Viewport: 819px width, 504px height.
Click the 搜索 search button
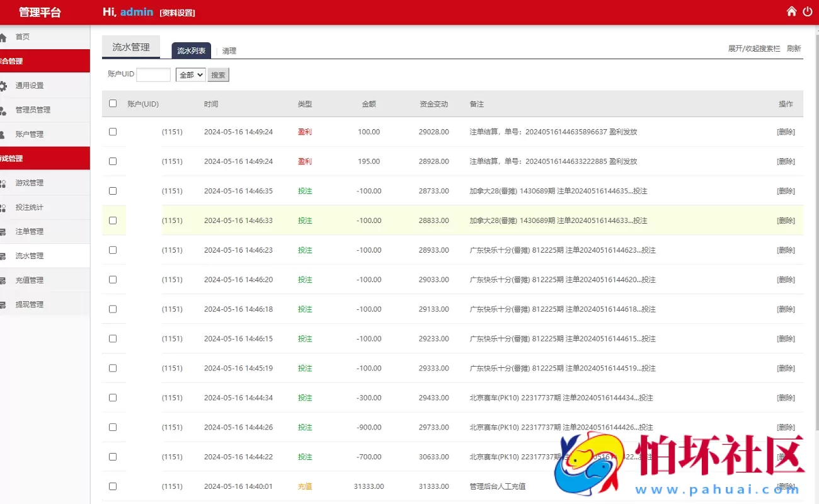pos(218,74)
